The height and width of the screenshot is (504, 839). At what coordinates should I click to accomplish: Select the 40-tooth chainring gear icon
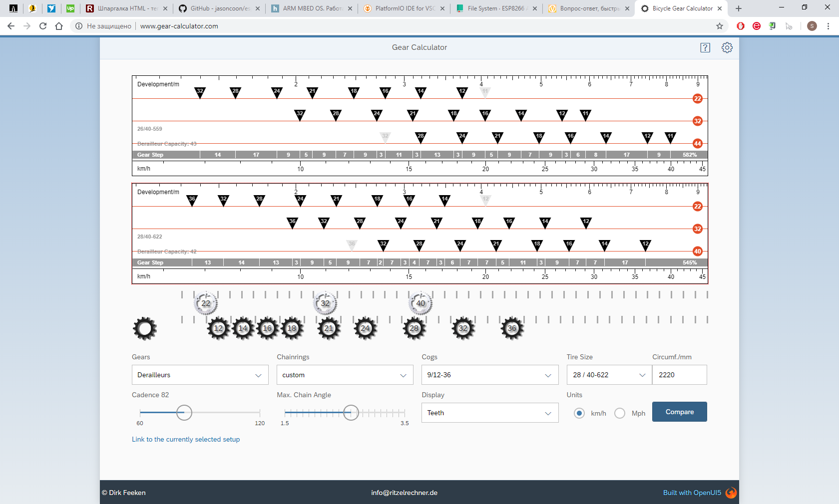[x=420, y=303]
